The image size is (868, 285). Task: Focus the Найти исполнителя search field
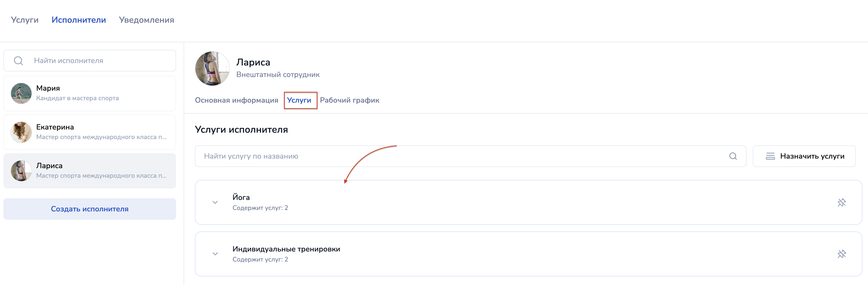coord(101,61)
